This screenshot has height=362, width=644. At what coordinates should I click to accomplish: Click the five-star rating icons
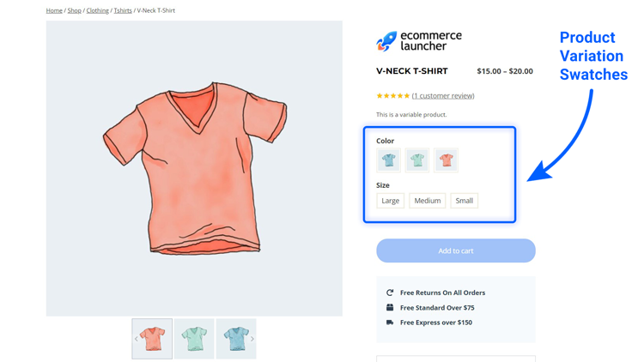(393, 95)
